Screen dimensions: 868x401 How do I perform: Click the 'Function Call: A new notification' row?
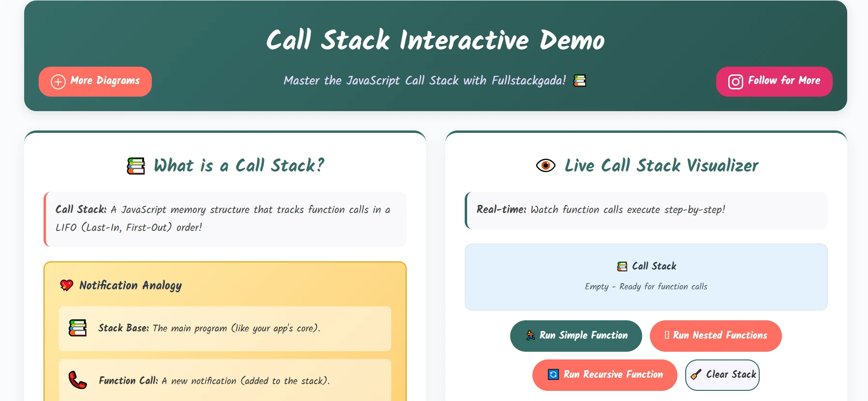click(x=225, y=380)
